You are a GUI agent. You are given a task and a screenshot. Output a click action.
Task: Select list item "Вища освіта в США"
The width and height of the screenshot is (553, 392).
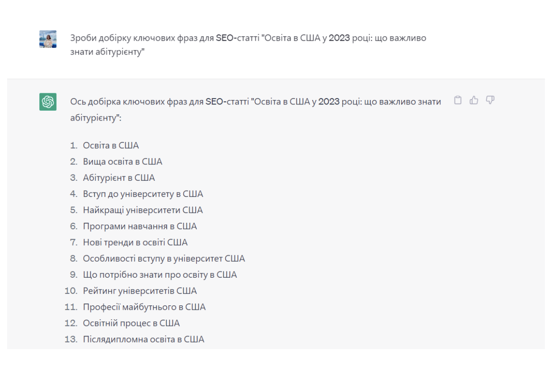point(122,162)
